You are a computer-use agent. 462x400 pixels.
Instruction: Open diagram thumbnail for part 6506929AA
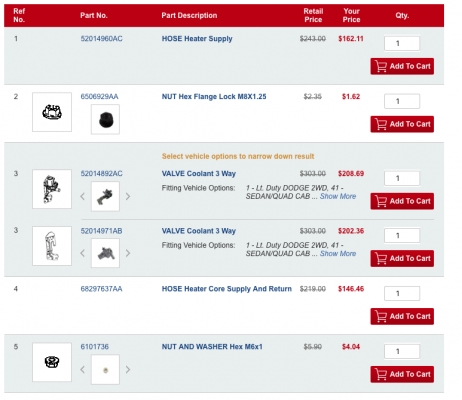[52, 112]
